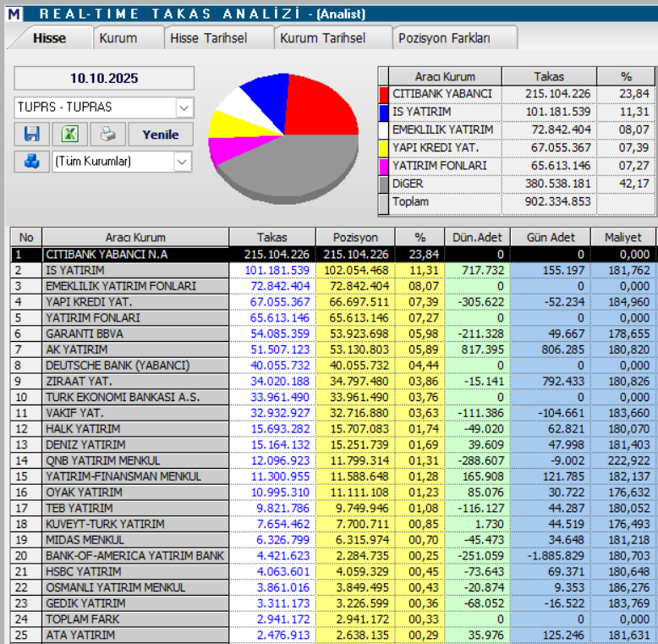Select the TOPLAM FARK row
The width and height of the screenshot is (658, 644).
tap(333, 619)
